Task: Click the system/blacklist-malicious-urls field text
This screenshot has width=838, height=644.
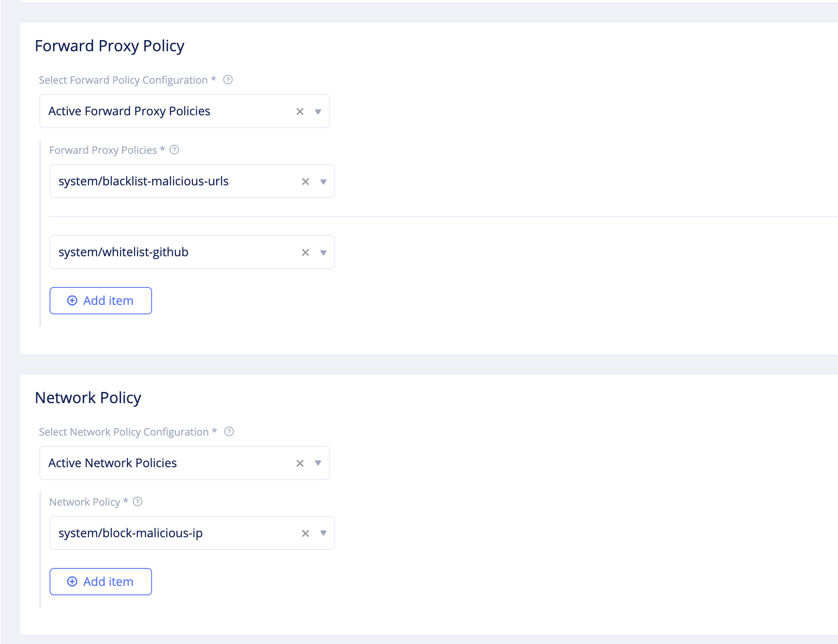Action: coord(144,181)
